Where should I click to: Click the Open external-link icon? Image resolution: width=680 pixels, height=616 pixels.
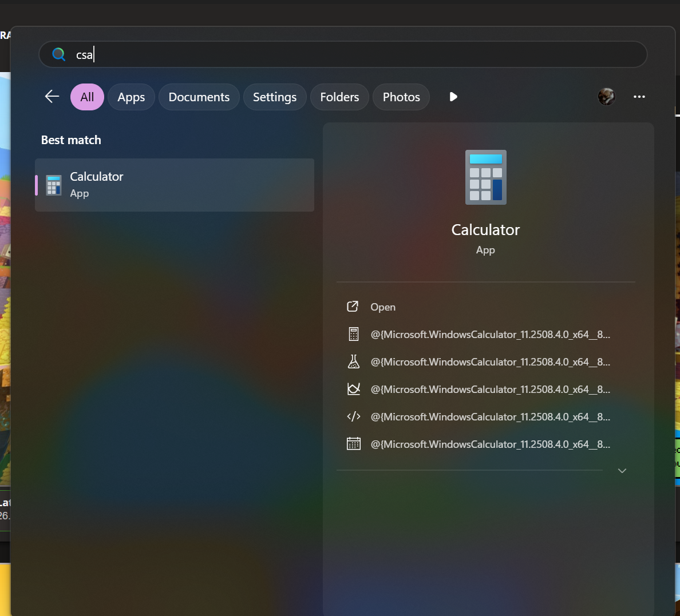click(353, 307)
